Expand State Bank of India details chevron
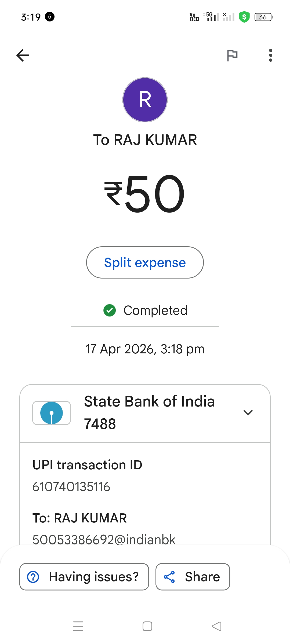Screen dimensions: 290x644 click(248, 412)
